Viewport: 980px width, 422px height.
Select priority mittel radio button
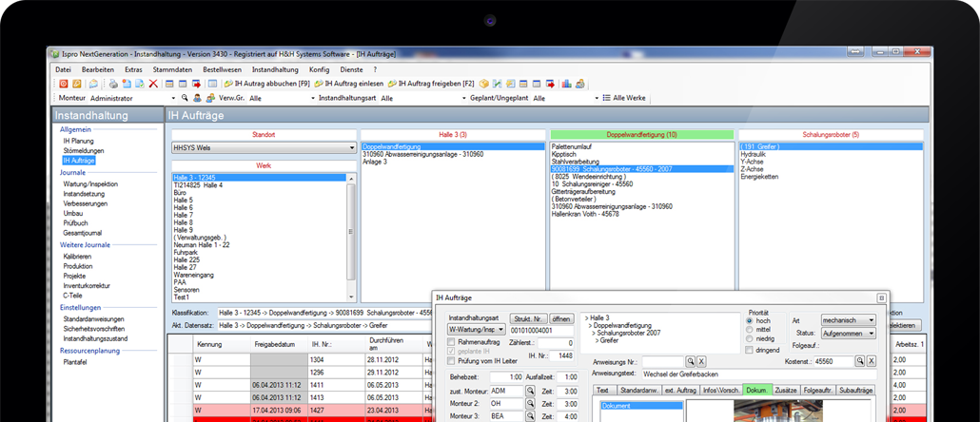tap(750, 329)
